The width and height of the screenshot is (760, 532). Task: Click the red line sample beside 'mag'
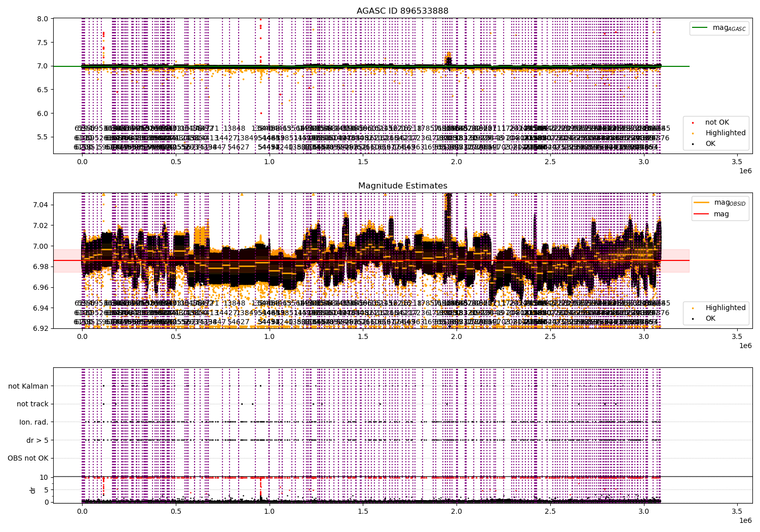point(702,214)
